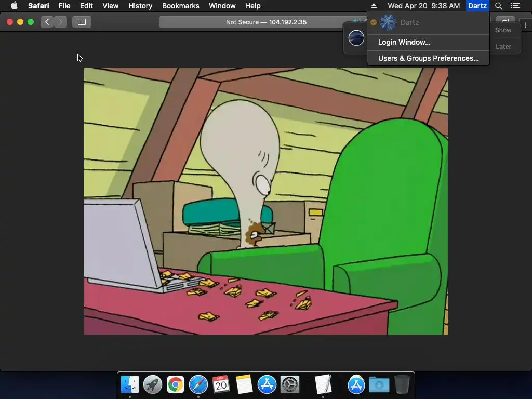Viewport: 532px width, 399px height.
Task: Open the Window menu
Action: click(x=222, y=6)
